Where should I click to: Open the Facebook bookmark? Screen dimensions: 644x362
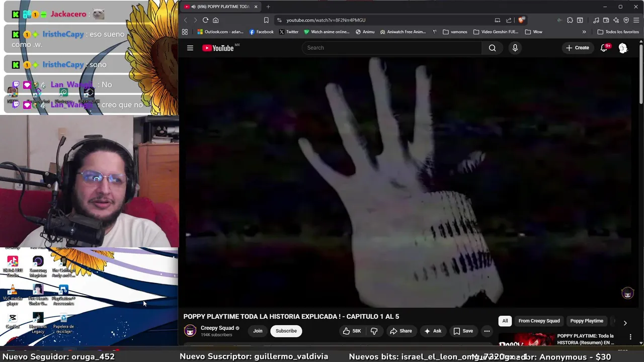tap(262, 32)
